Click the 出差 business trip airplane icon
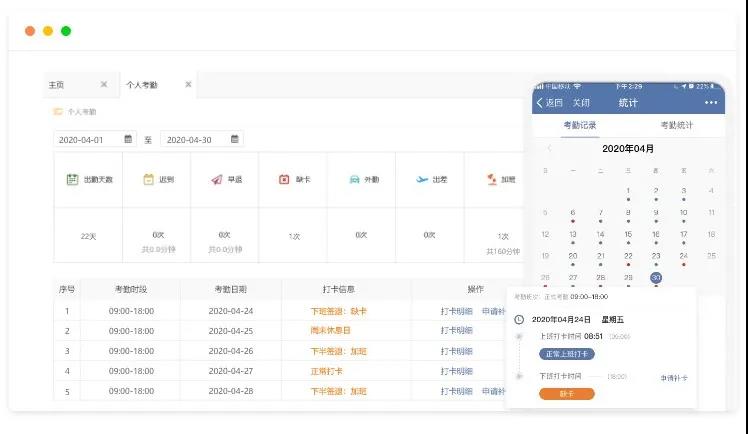The height and width of the screenshot is (434, 748). 422,179
